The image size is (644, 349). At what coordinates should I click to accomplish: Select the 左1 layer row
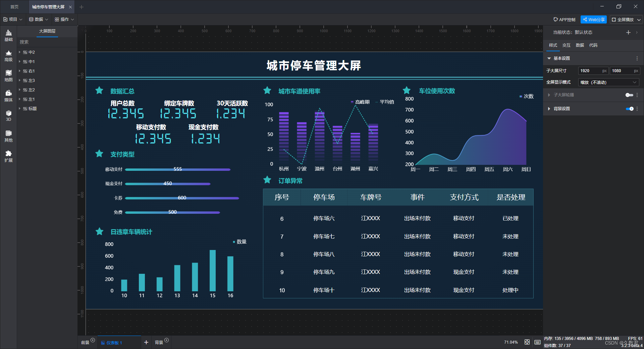click(47, 99)
